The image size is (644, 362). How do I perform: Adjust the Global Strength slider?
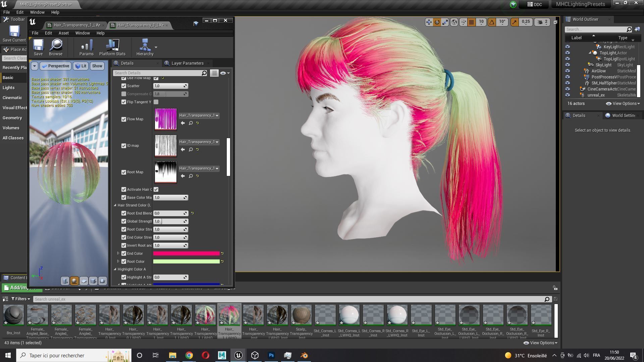[x=170, y=222]
